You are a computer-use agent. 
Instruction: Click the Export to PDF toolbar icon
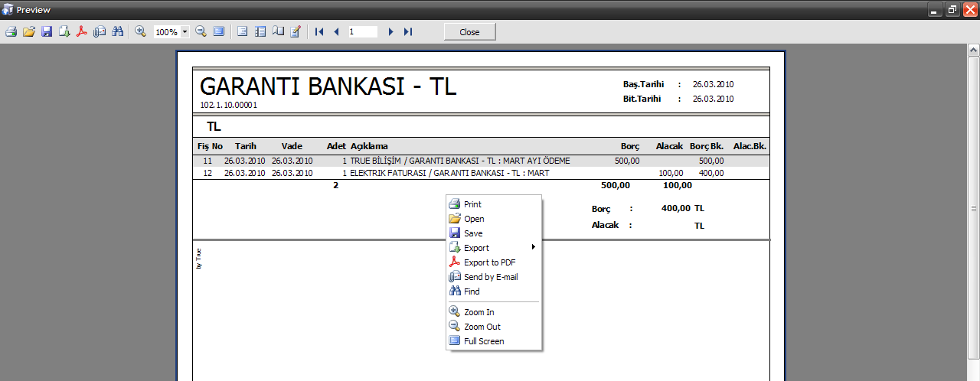coord(82,31)
